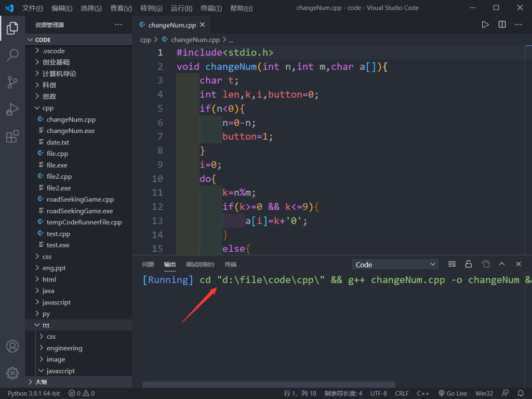The height and width of the screenshot is (399, 532).
Task: Switch to the 问题 panel tab
Action: pos(148,264)
